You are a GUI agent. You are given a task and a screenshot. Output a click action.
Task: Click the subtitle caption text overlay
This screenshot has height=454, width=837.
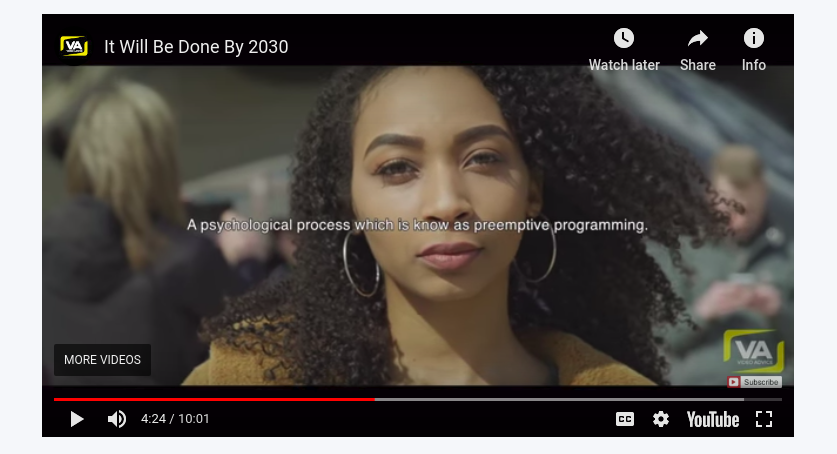[x=417, y=225]
